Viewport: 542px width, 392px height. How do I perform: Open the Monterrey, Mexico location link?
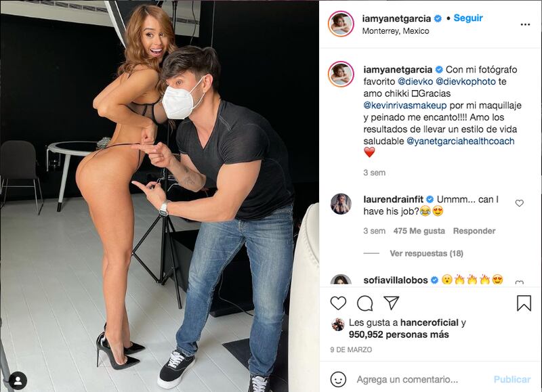(396, 31)
